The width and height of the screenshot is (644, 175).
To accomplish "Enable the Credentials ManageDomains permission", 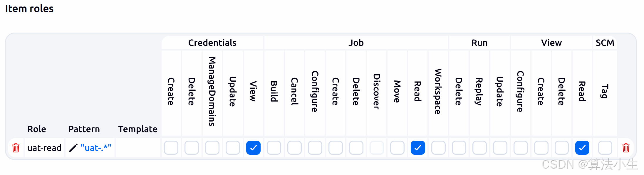I will [x=212, y=148].
